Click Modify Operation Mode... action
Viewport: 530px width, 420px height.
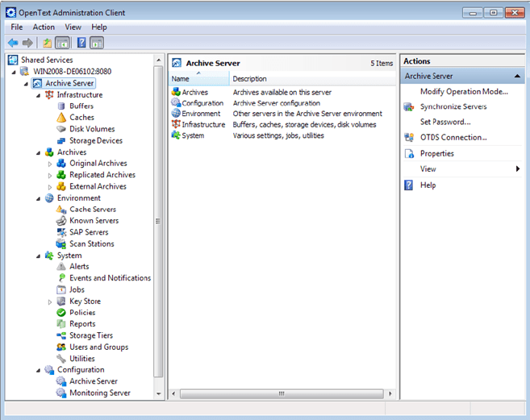point(464,92)
